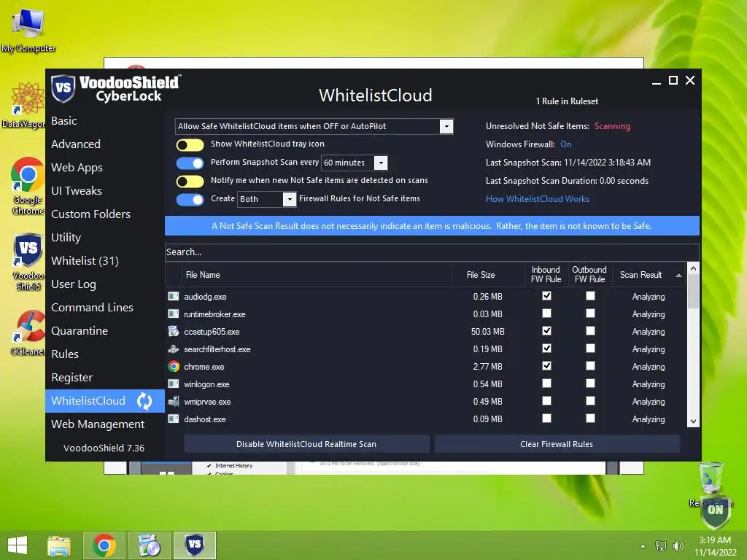The height and width of the screenshot is (560, 747).
Task: Open the Basic settings tab
Action: pos(64,121)
